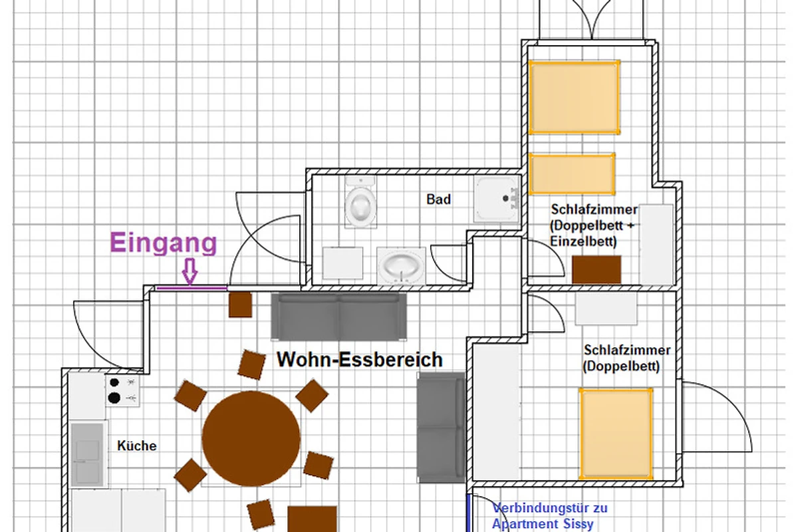Click the Schlafzimmer (Doppelbett) label
This screenshot has height=532, width=798.
pyautogui.click(x=627, y=358)
